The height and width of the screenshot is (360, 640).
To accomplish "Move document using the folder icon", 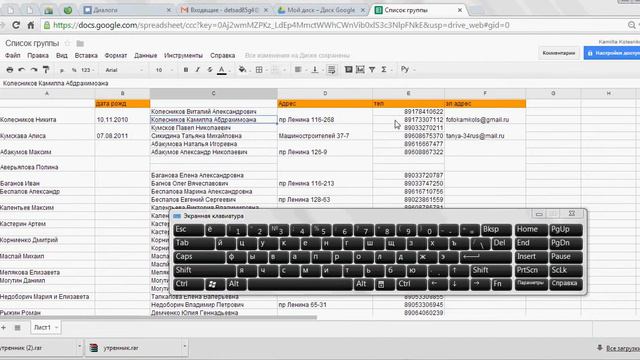I will 80,43.
